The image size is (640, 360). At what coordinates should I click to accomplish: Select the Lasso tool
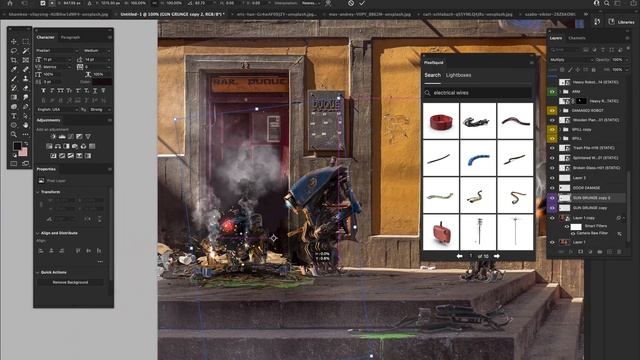14,51
